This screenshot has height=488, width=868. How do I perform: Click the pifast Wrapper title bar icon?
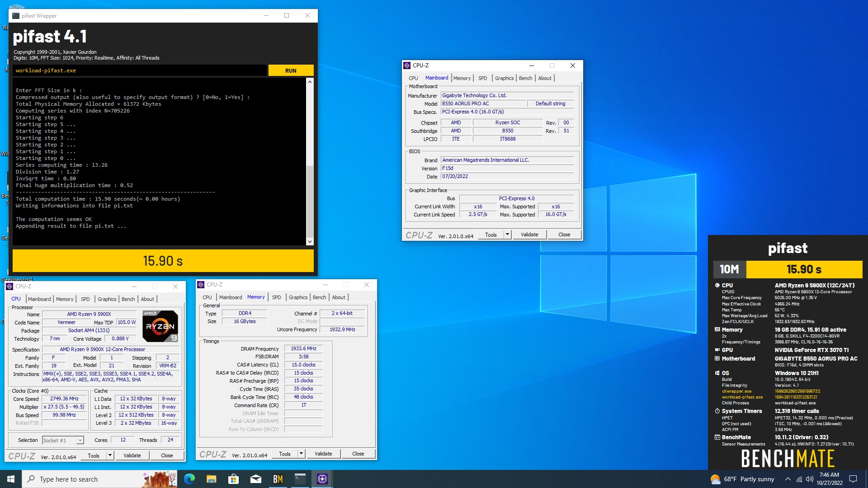16,15
